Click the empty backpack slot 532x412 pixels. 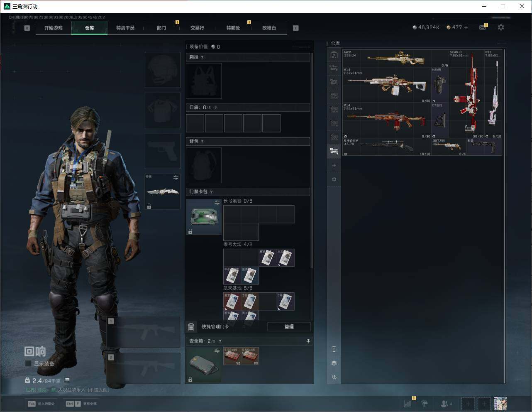pos(204,165)
